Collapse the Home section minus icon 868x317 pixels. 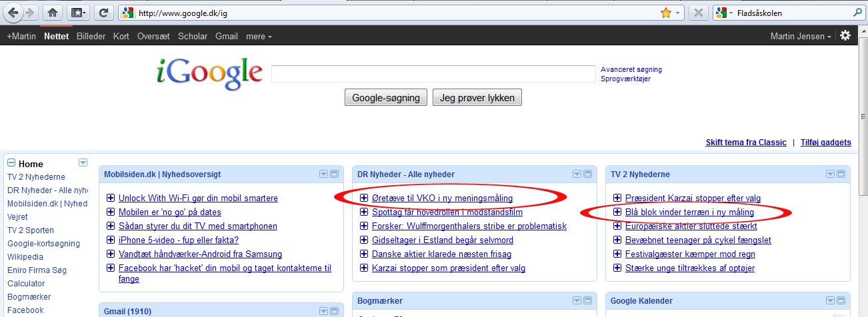point(12,163)
